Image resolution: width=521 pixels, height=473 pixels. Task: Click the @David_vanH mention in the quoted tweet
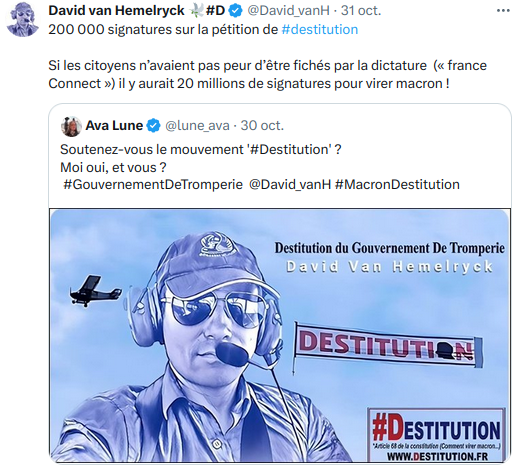click(x=290, y=184)
